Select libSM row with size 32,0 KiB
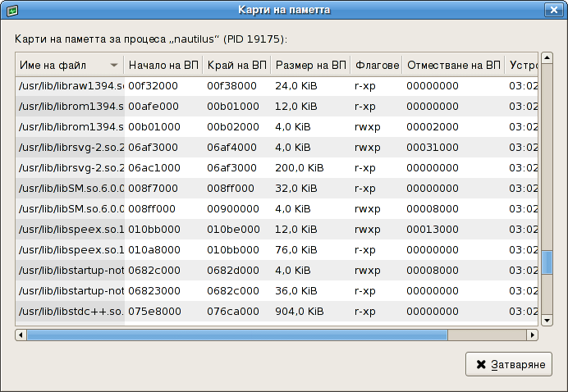The width and height of the screenshot is (568, 392). point(246,188)
